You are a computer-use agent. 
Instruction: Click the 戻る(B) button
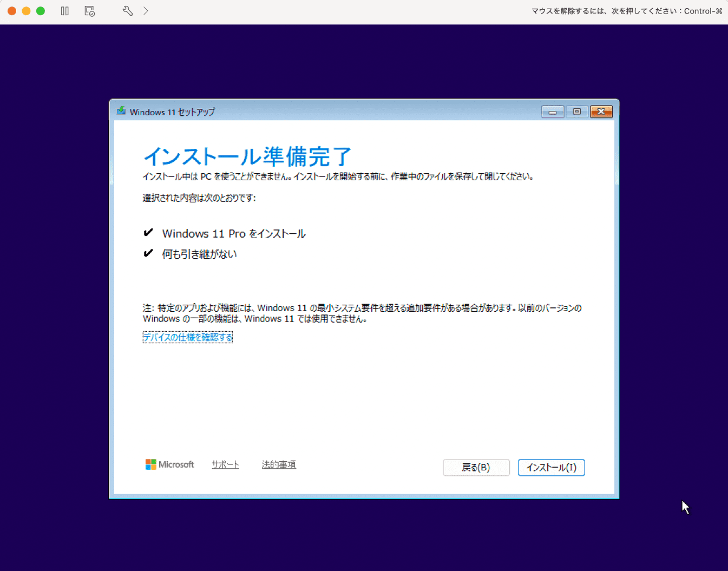point(476,468)
